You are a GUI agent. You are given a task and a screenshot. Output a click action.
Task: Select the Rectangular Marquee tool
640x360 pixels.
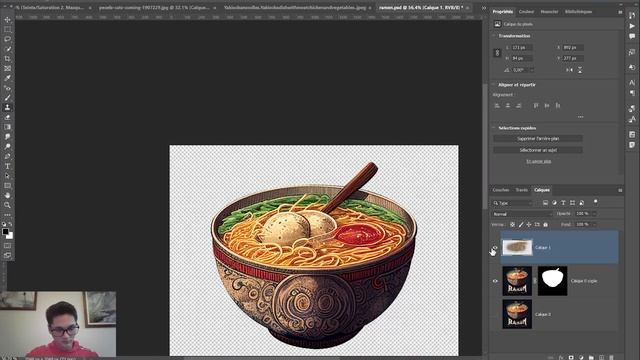tap(7, 29)
